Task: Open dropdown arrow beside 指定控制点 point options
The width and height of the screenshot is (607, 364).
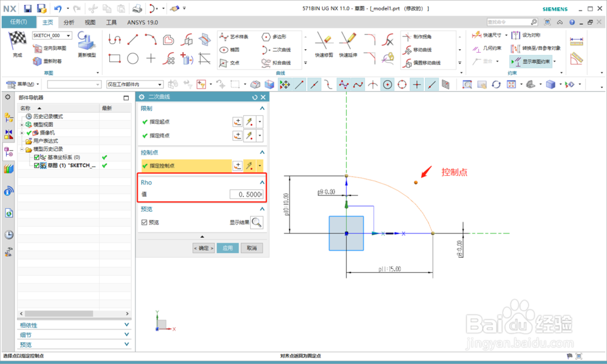Action: click(x=260, y=166)
